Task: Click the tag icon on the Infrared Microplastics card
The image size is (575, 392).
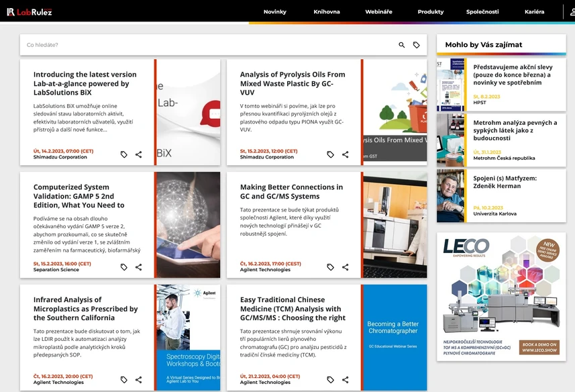Action: (123, 379)
